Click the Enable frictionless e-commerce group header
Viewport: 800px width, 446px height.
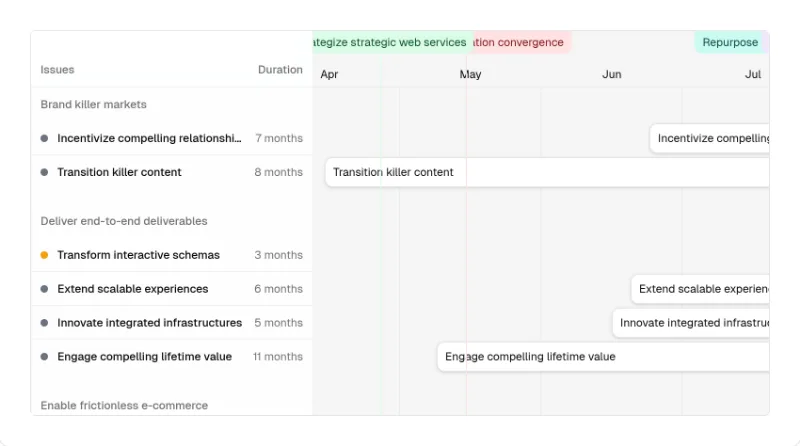point(124,405)
